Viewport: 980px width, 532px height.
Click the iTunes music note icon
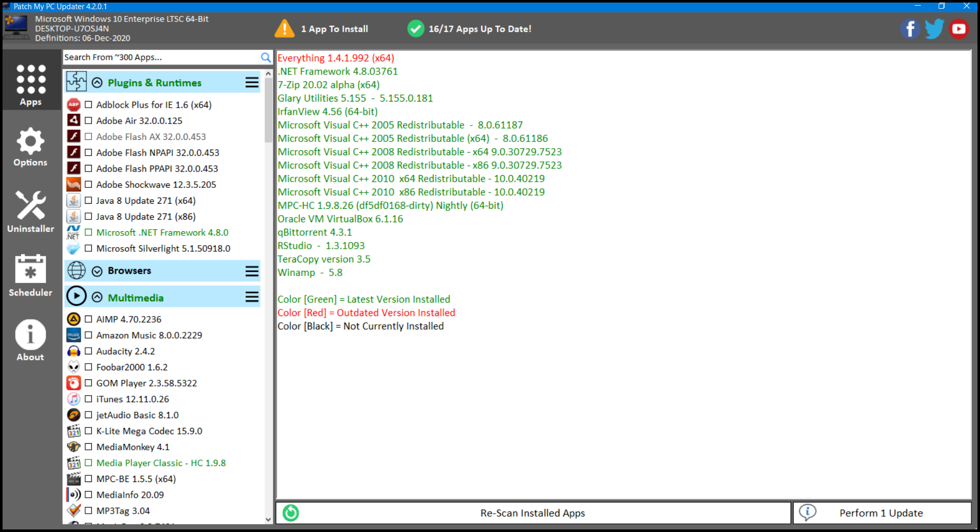tap(73, 399)
